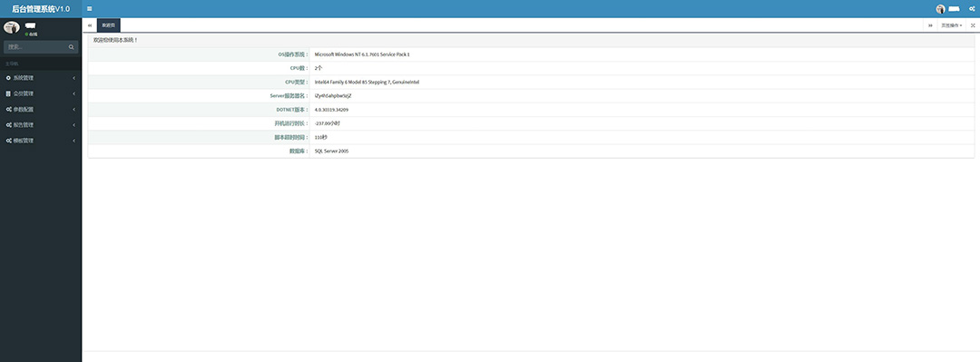
Task: Click the 脚本超时时间 label cell
Action: tap(199, 137)
